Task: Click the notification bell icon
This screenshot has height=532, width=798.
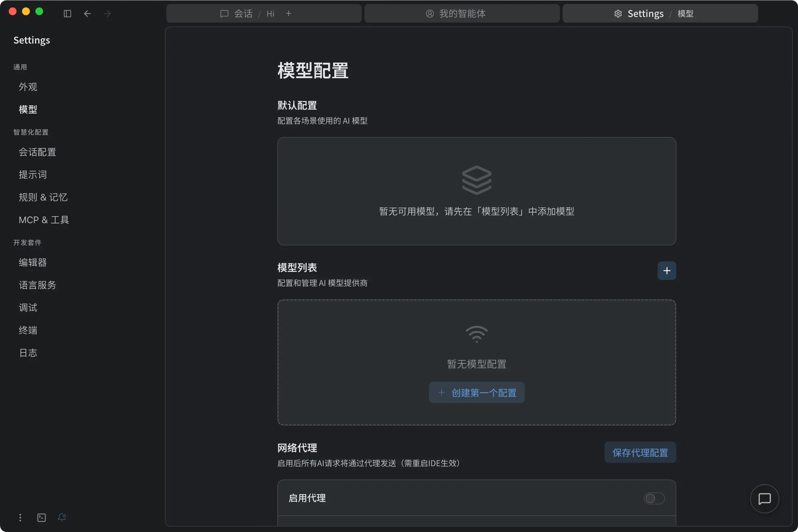Action: coord(62,517)
